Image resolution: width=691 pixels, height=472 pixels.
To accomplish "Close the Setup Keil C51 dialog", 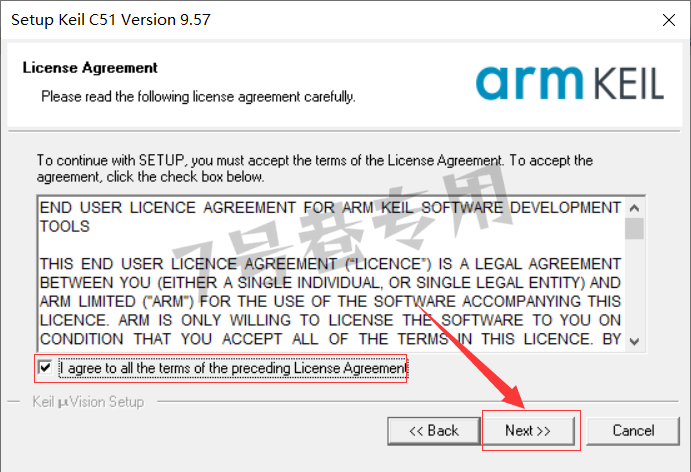I will 669,20.
